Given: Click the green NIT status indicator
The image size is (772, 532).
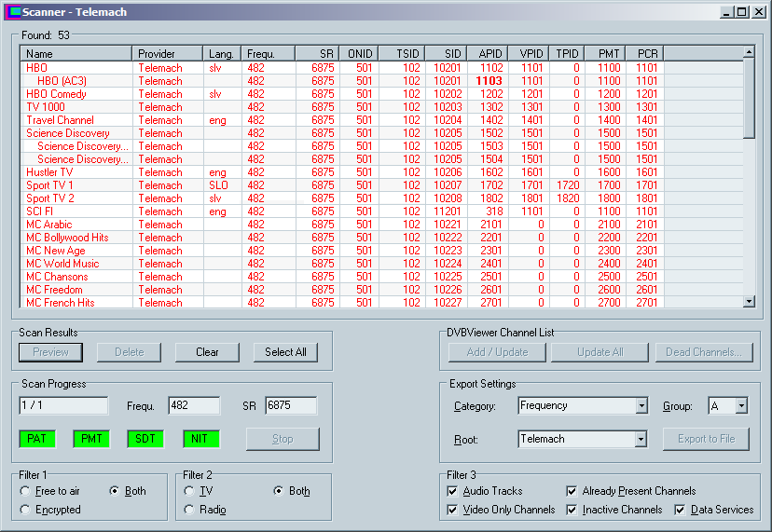Looking at the screenshot, I should point(200,439).
